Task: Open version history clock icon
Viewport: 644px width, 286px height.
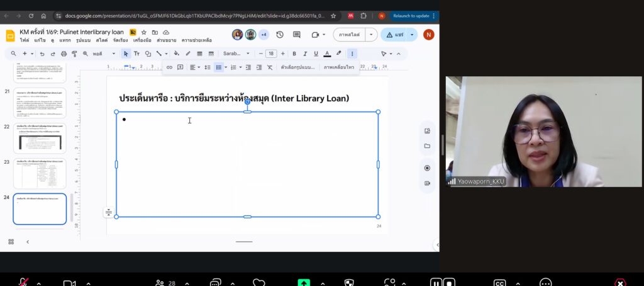Action: (x=280, y=35)
